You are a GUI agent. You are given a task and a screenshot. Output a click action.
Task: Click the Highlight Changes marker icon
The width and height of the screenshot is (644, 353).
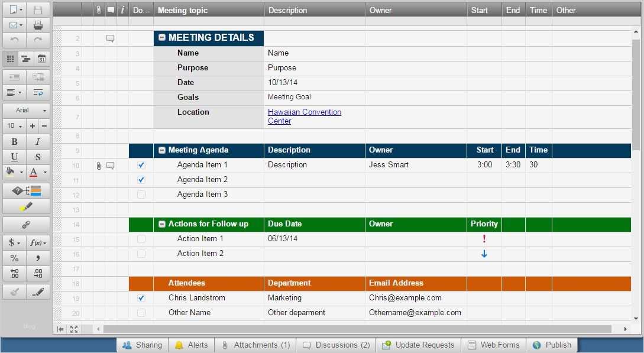(26, 206)
